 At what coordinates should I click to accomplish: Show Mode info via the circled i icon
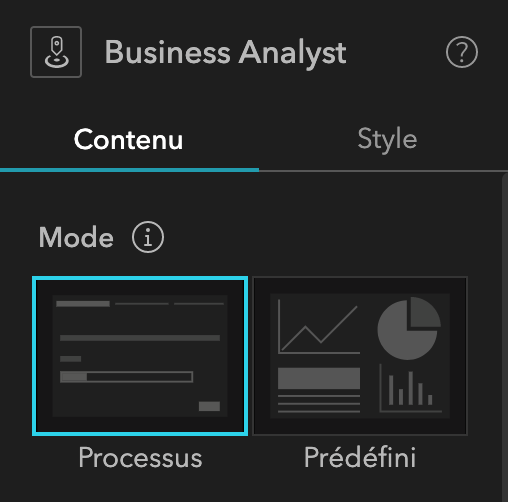[x=148, y=237]
